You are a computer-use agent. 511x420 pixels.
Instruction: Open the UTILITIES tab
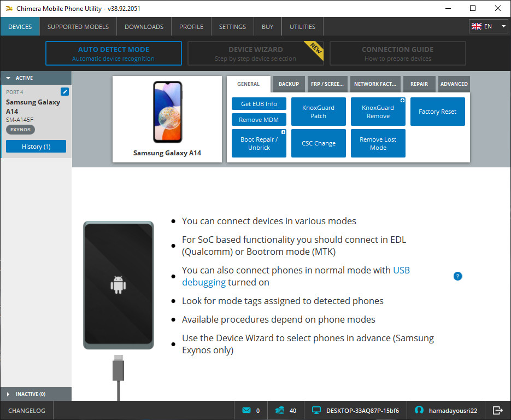pyautogui.click(x=302, y=26)
